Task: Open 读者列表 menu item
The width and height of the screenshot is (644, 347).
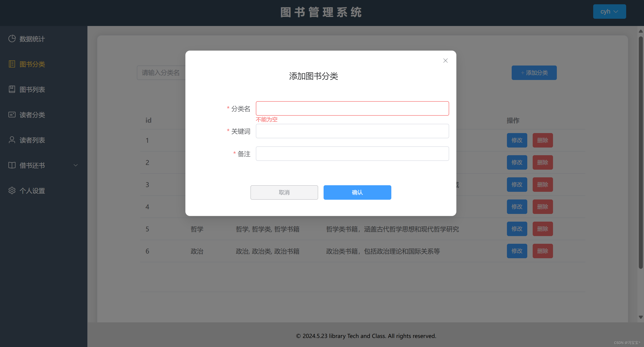Action: pyautogui.click(x=32, y=140)
